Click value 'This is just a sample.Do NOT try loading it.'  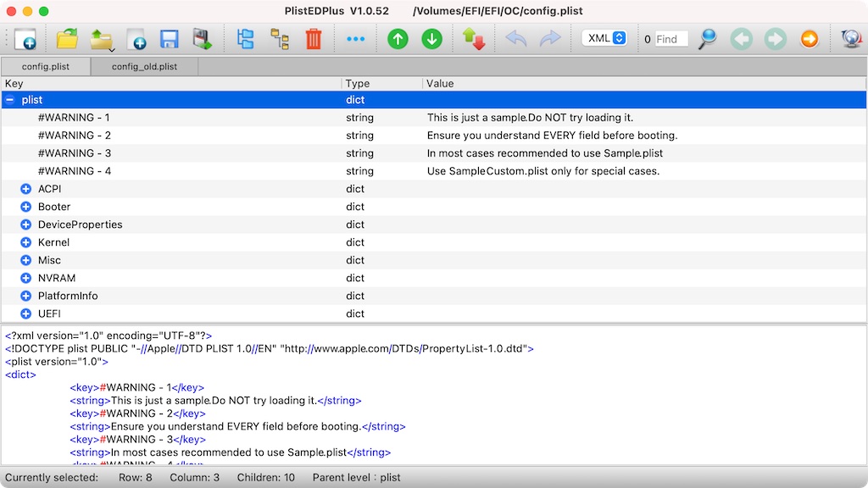[x=530, y=118]
